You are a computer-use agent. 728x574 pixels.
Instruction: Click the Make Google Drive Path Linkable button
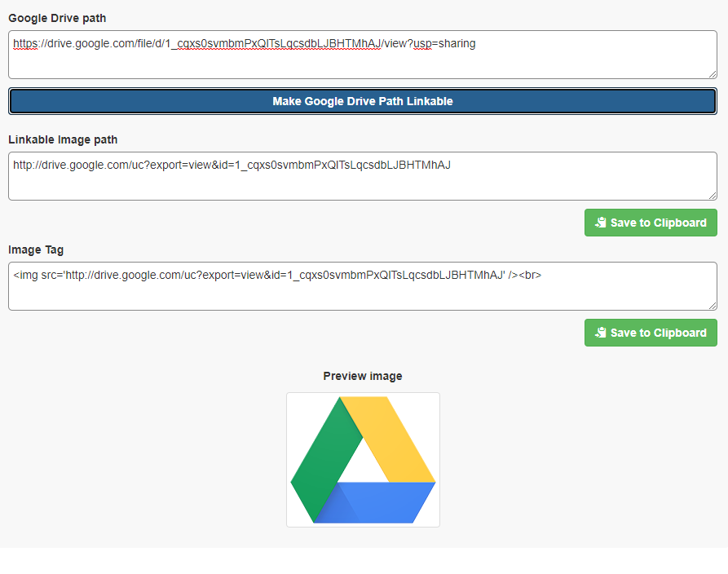click(x=363, y=101)
